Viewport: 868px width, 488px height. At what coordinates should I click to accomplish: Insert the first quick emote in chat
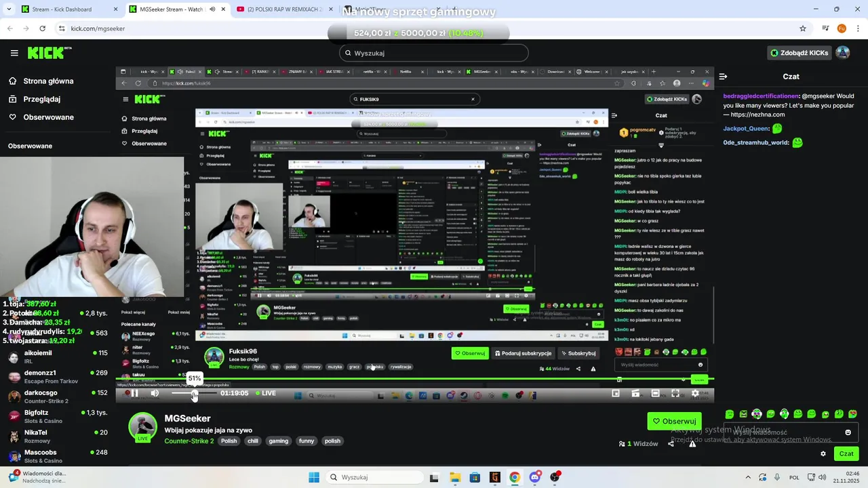click(x=730, y=414)
